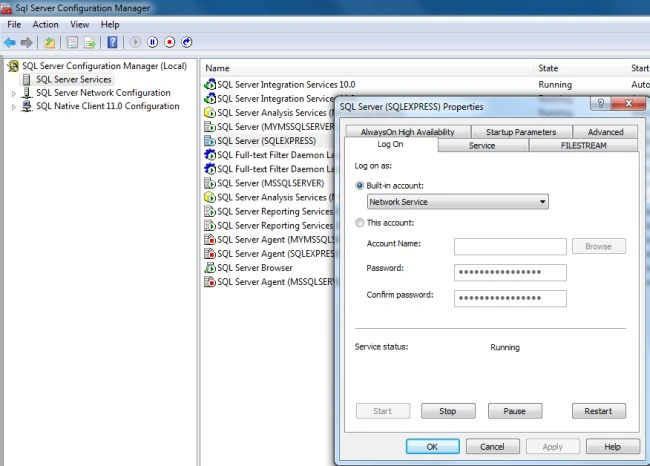Switch to the FILESTREAM tab
The height and width of the screenshot is (466, 650).
coord(583,146)
